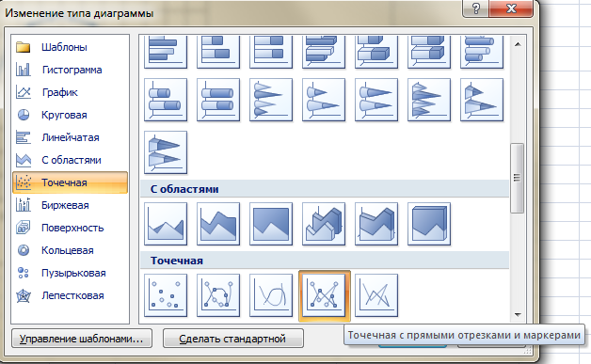
Task: Select the Лепестковая radar category
Action: (x=70, y=295)
